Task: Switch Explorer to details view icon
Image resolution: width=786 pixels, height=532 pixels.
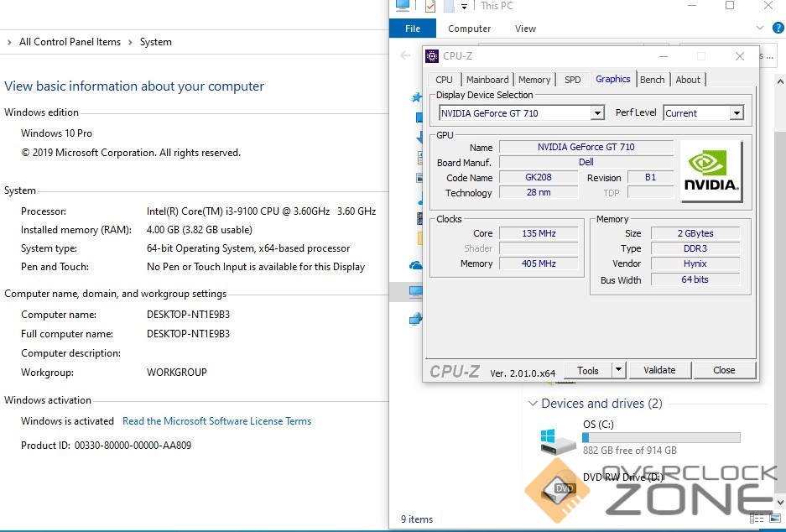Action: [757, 519]
